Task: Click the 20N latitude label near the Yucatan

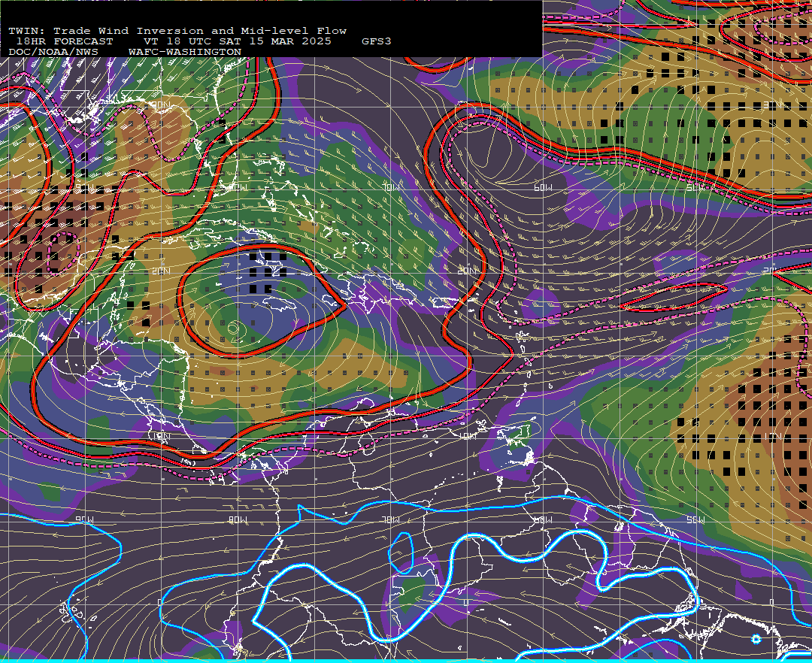Action: 161,271
